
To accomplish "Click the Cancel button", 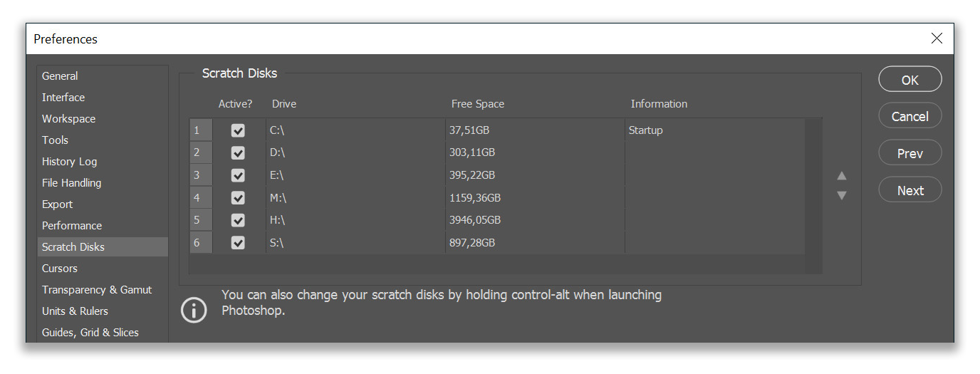I will (x=910, y=116).
